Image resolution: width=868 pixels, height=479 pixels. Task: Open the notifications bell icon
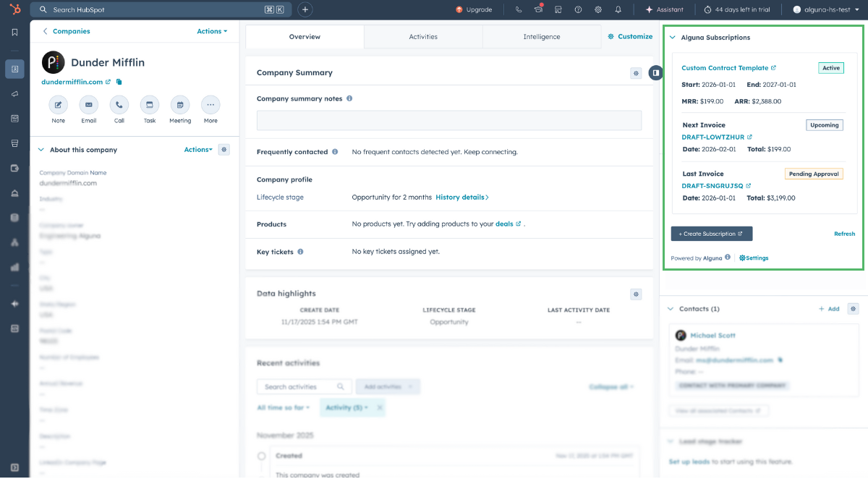coord(618,10)
